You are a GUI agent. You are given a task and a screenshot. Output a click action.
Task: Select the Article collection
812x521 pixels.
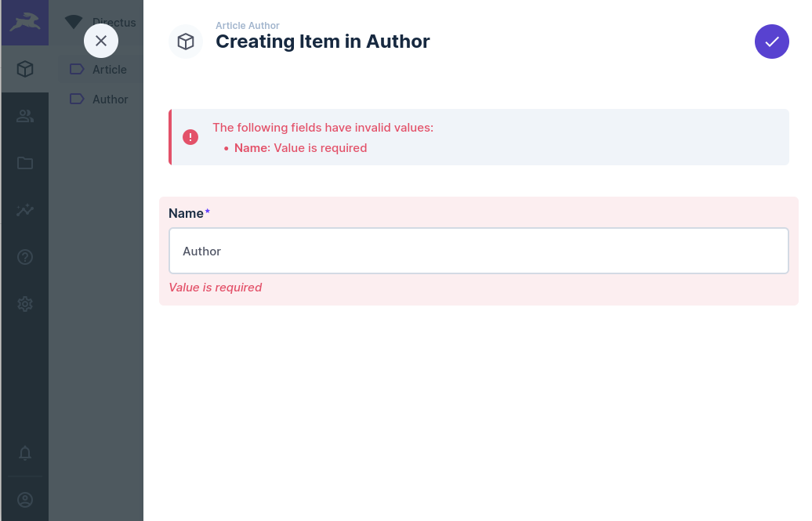pyautogui.click(x=110, y=69)
